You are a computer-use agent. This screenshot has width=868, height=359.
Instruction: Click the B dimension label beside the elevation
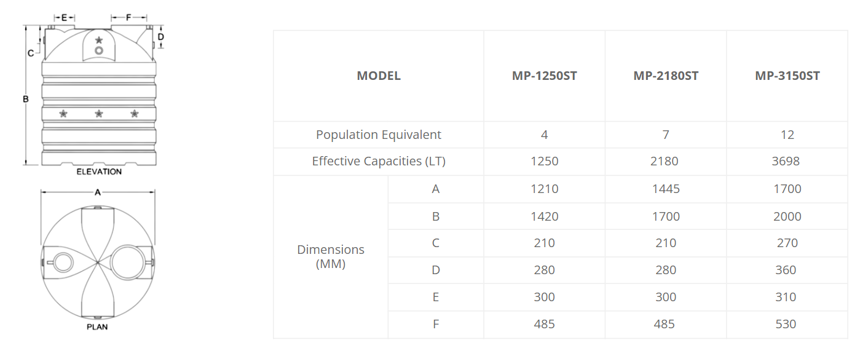pos(26,99)
